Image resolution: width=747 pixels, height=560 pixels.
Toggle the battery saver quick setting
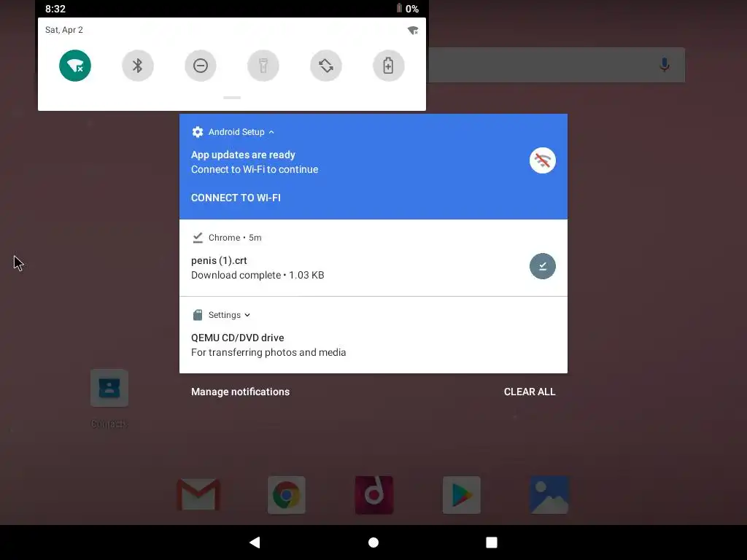tap(389, 66)
